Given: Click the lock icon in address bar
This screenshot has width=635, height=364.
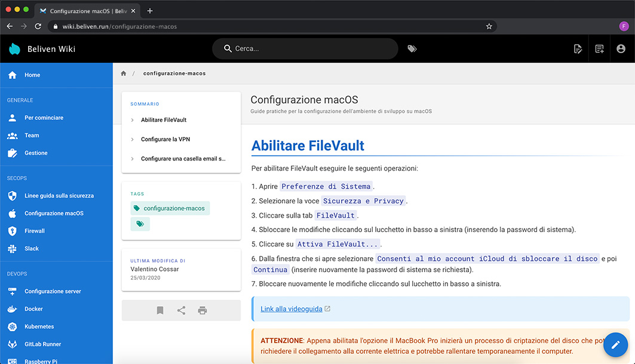Looking at the screenshot, I should click(x=56, y=26).
